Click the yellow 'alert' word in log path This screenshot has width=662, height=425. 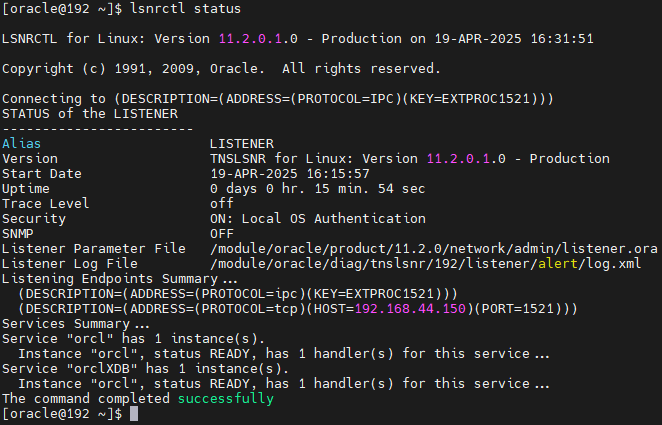pos(558,263)
